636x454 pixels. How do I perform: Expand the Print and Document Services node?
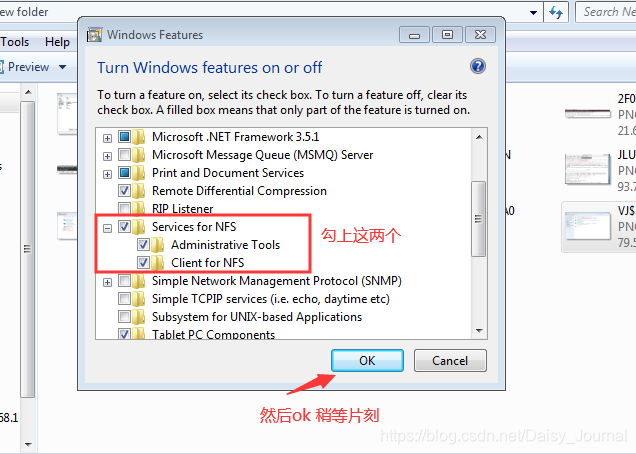pyautogui.click(x=107, y=174)
